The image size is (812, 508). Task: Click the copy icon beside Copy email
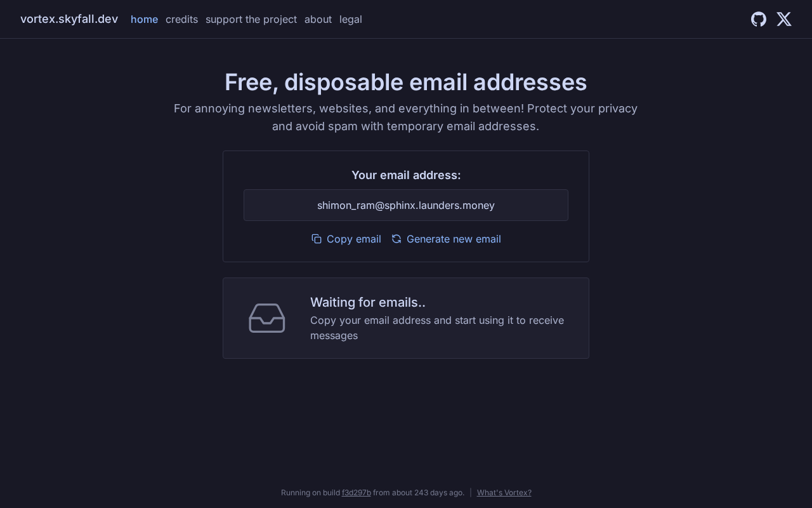tap(317, 239)
